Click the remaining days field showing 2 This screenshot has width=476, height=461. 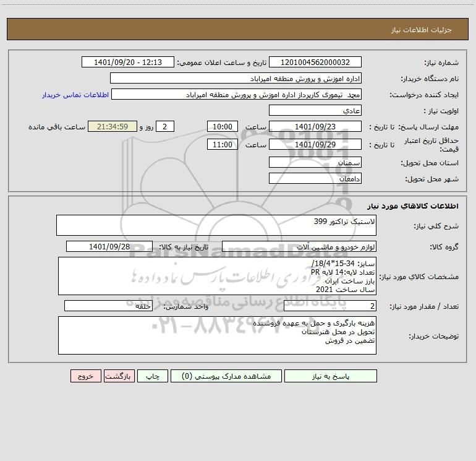(x=165, y=126)
